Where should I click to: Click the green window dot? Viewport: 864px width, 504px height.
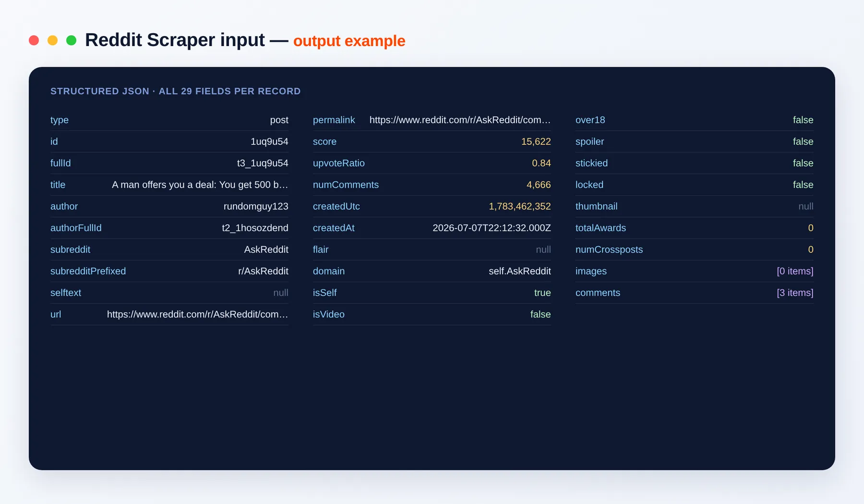pyautogui.click(x=71, y=40)
